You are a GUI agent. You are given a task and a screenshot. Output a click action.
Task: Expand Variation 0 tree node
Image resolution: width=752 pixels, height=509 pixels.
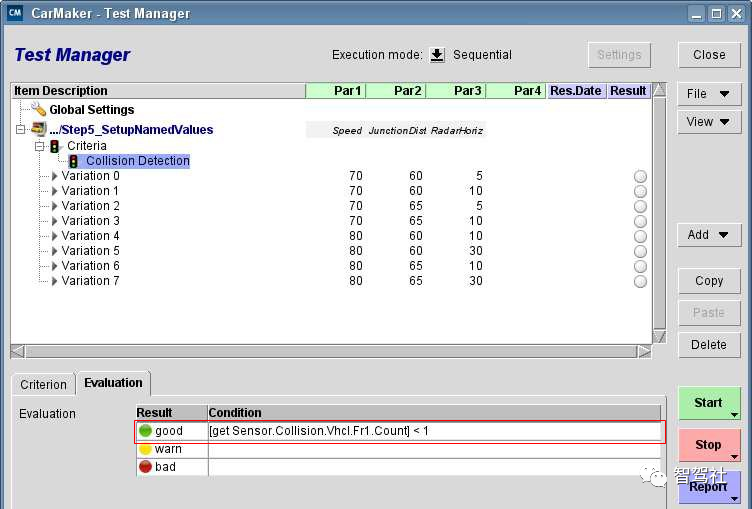(x=54, y=176)
